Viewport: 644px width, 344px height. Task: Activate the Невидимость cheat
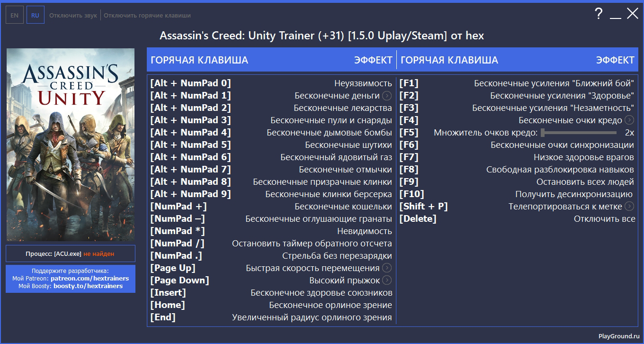(x=365, y=231)
